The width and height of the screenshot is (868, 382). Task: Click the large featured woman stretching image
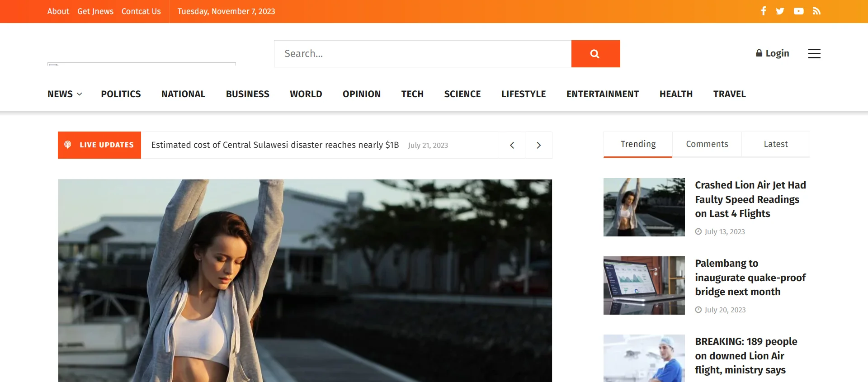[305, 281]
